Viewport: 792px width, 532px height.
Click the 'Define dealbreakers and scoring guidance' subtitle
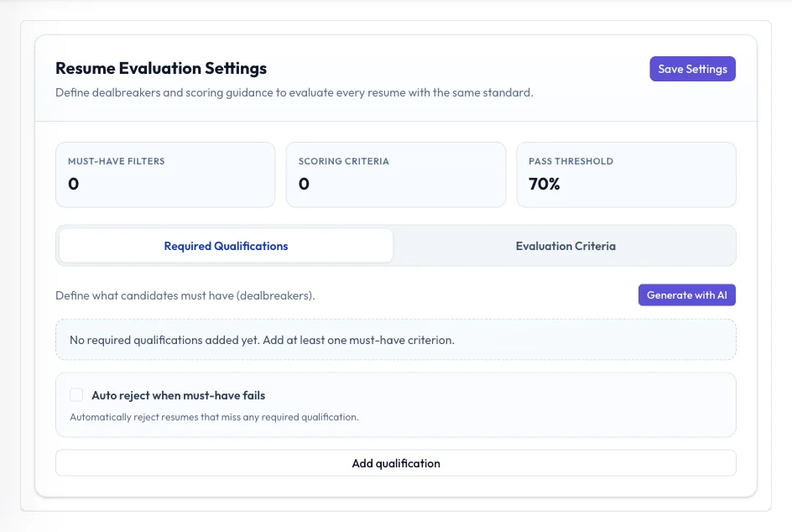(294, 92)
